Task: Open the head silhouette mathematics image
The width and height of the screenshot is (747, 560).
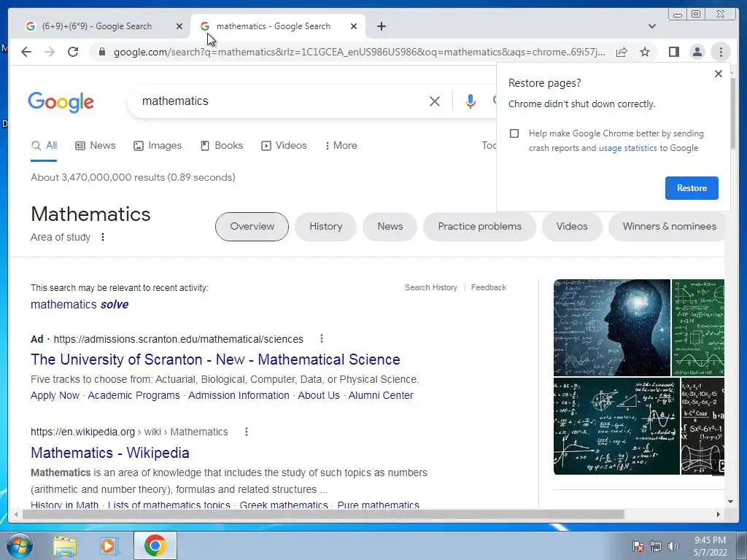Action: click(612, 327)
